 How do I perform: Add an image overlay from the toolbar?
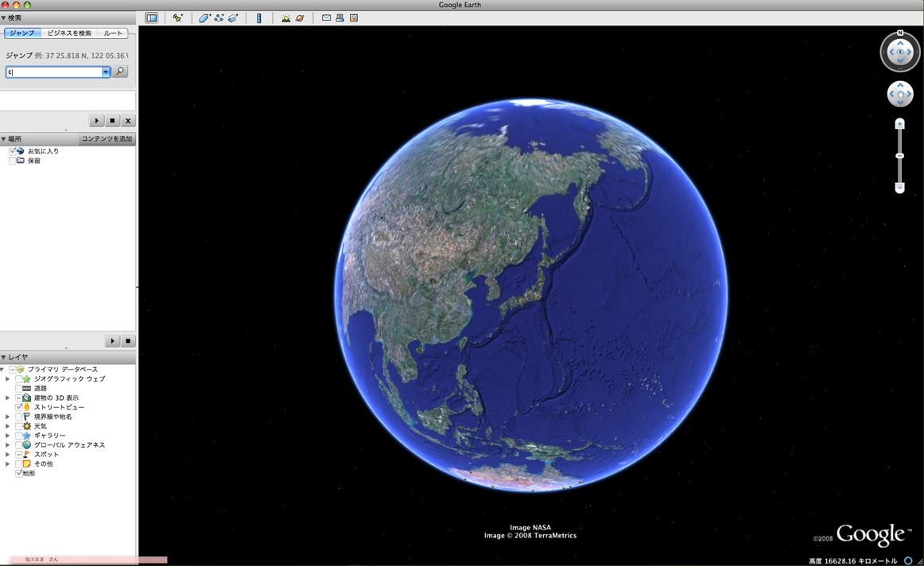pyautogui.click(x=233, y=17)
